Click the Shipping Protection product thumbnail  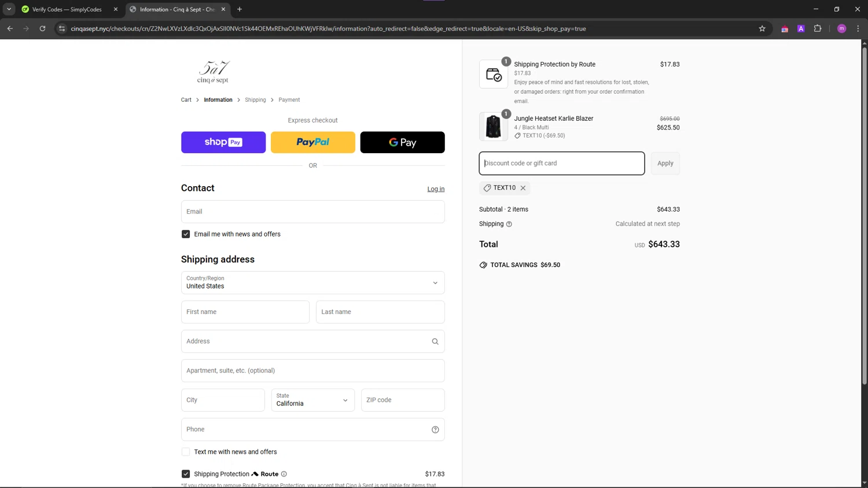click(x=494, y=74)
